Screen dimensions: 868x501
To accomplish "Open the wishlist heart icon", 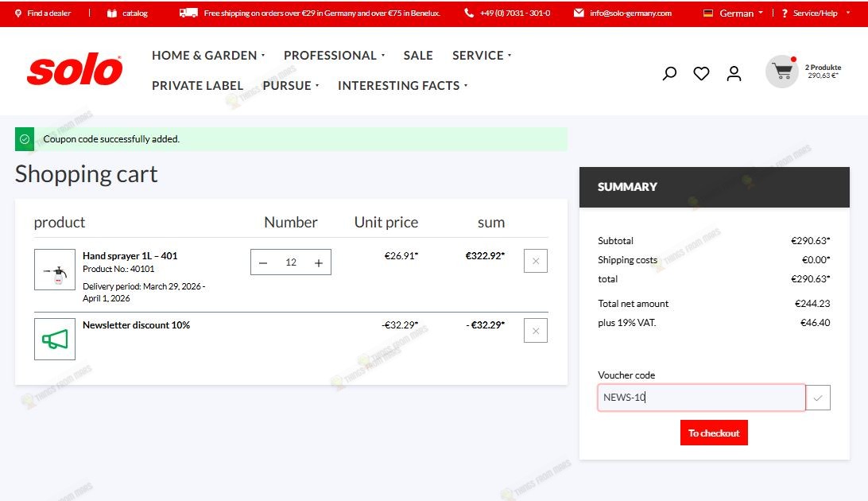I will tap(701, 73).
